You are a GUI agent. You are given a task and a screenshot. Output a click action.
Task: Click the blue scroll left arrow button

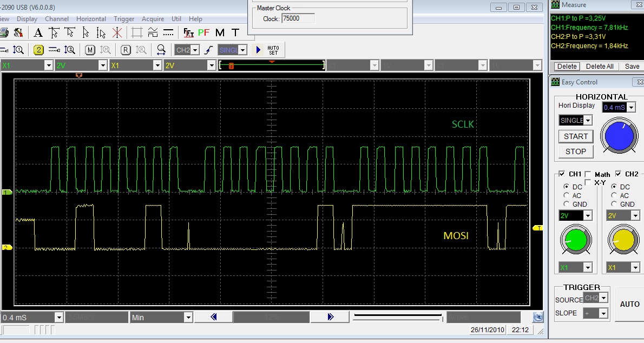pos(214,317)
